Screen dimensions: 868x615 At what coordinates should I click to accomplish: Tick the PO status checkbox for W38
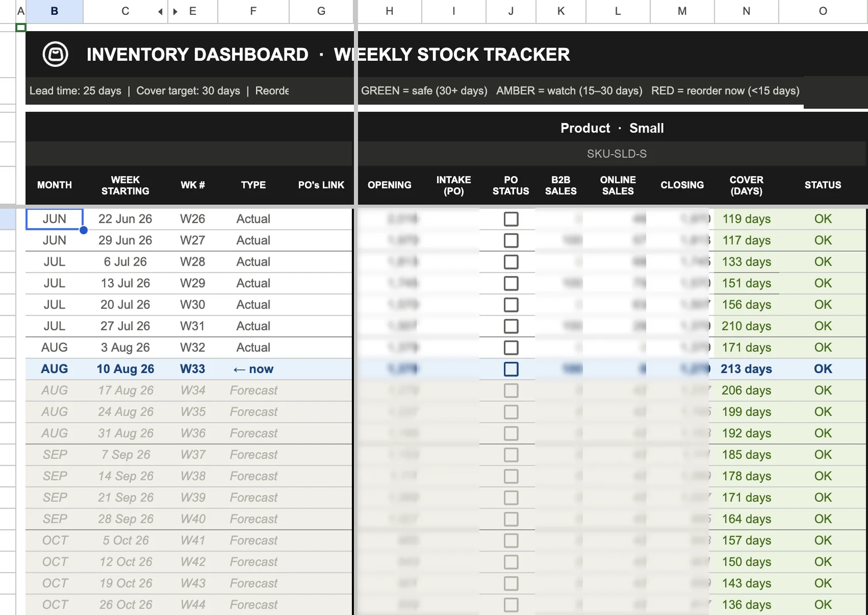[x=511, y=477]
